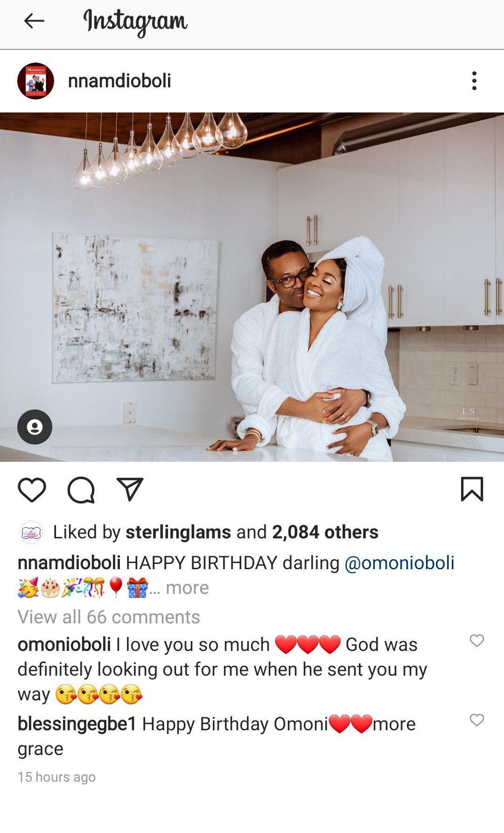View all 66 comments
The width and height of the screenshot is (504, 833).
tap(109, 617)
